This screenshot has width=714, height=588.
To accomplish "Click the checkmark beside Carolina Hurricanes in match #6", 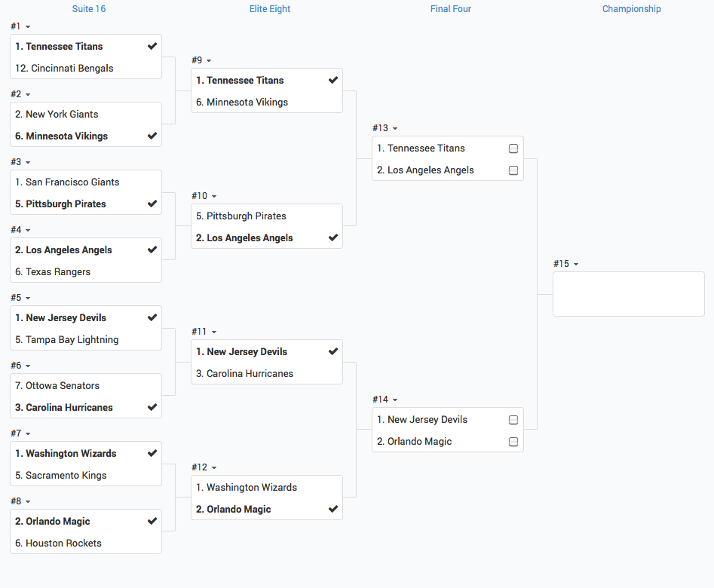I will 152,407.
